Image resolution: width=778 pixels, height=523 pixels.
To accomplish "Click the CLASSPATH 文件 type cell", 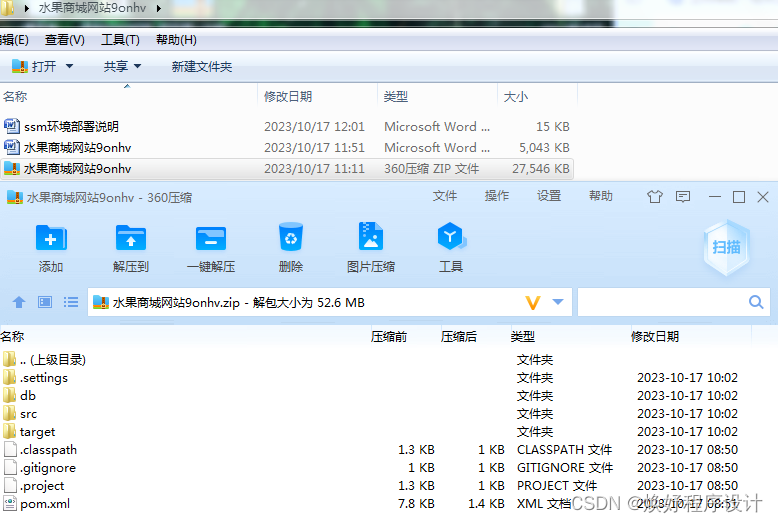I will [x=564, y=450].
